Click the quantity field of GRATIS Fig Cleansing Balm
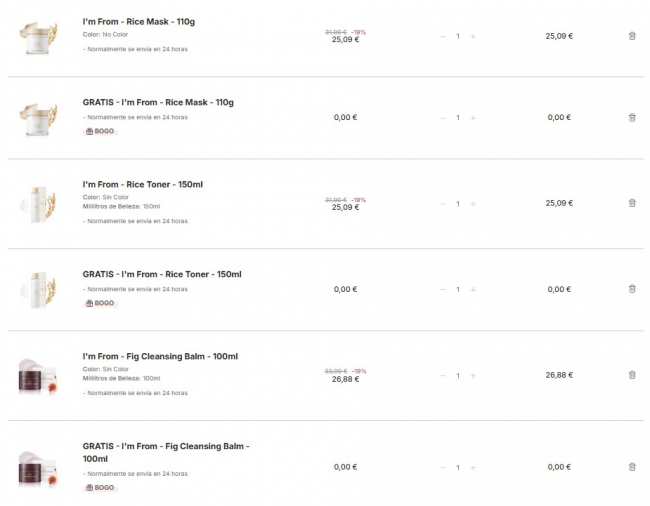Screen dimensions: 650x506 coord(458,467)
